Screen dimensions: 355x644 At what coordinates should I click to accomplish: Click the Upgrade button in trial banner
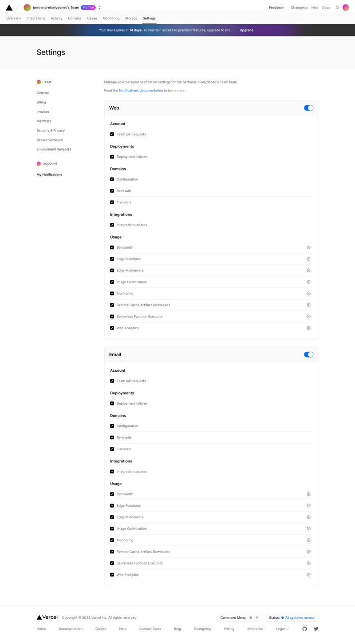(x=246, y=30)
